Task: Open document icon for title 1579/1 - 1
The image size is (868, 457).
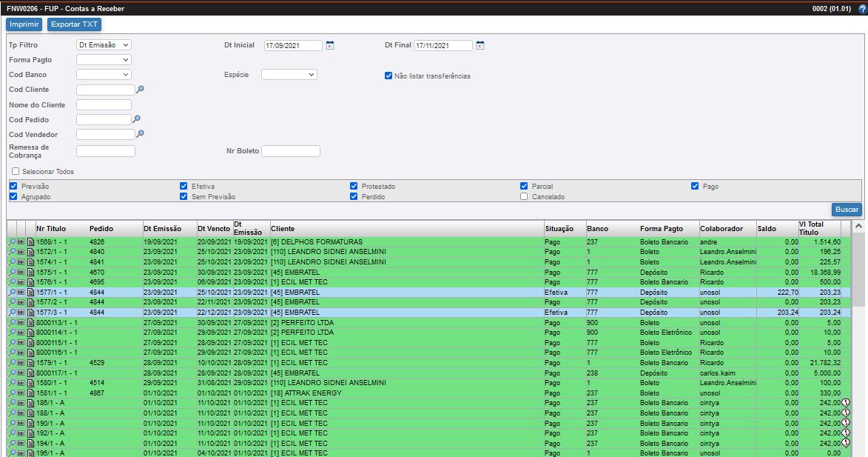Action: [x=30, y=363]
